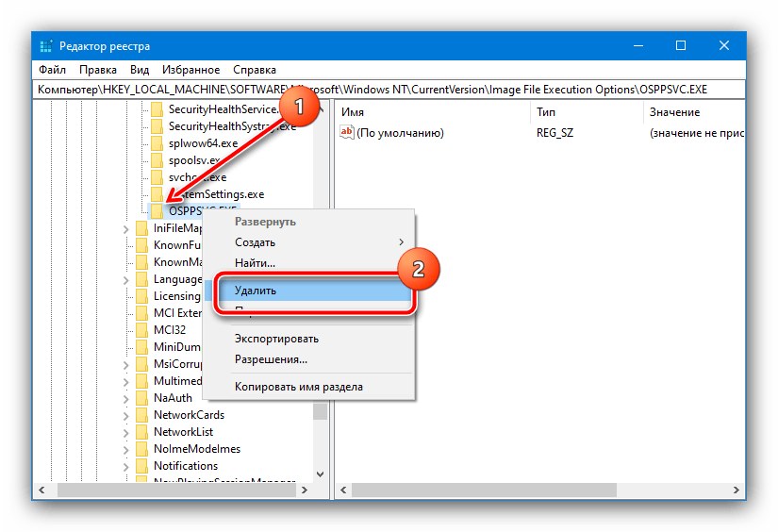Expand the NetworkCards tree node
778x532 pixels.
click(127, 415)
